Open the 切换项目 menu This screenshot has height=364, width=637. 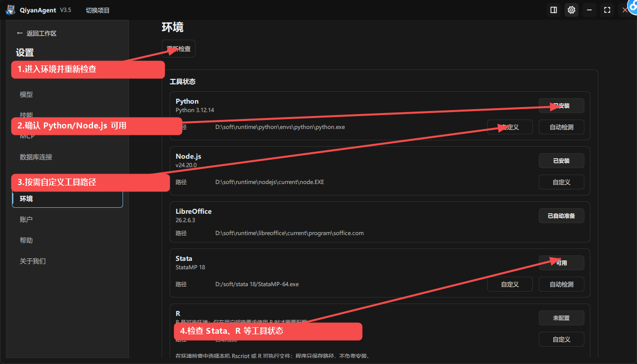tap(98, 10)
